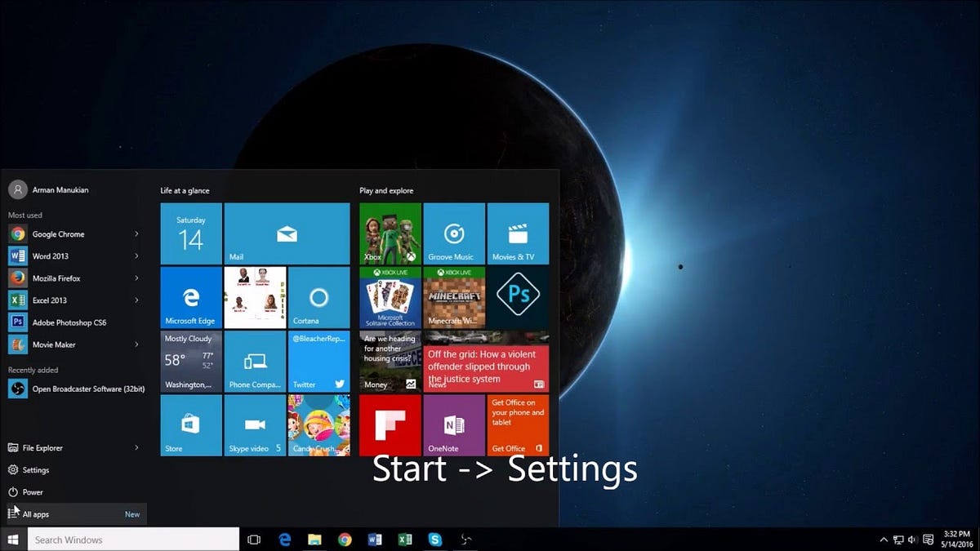Click the Windows Start button
Viewport: 980px width, 551px height.
pyautogui.click(x=13, y=540)
